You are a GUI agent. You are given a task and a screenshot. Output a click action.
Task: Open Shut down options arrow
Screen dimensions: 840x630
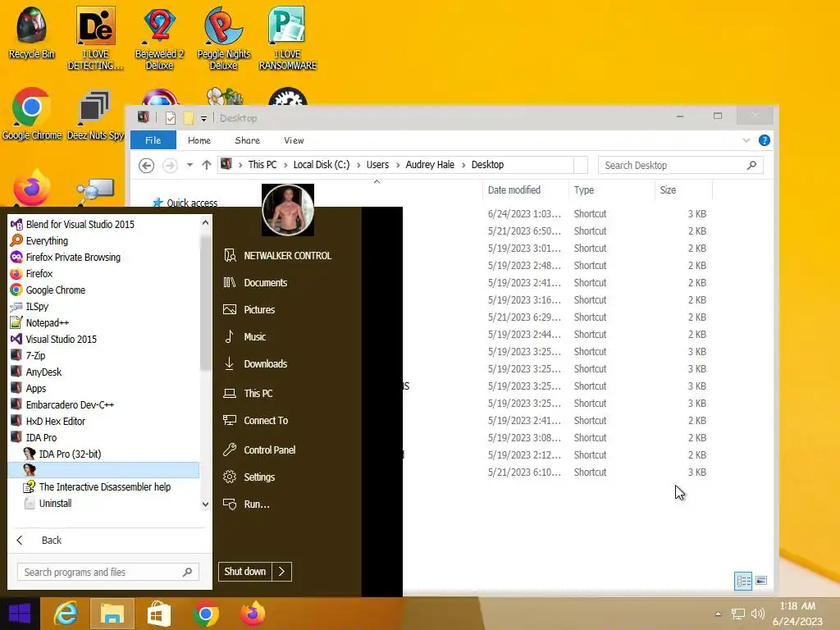[x=282, y=572]
